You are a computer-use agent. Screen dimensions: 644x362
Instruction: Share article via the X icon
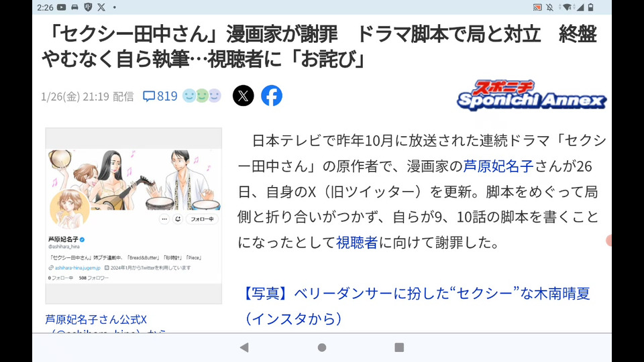tap(243, 96)
